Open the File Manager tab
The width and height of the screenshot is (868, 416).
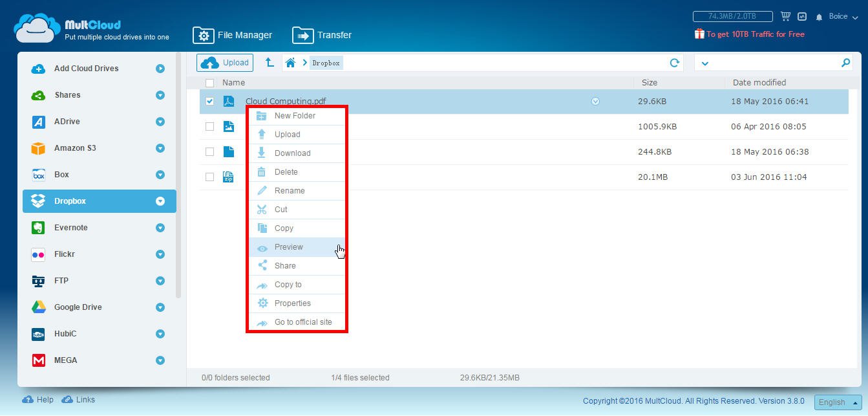pyautogui.click(x=233, y=35)
